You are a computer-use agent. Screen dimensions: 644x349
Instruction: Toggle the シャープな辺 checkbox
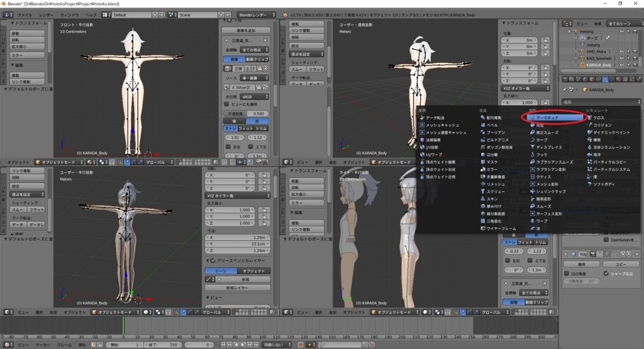coord(606,274)
